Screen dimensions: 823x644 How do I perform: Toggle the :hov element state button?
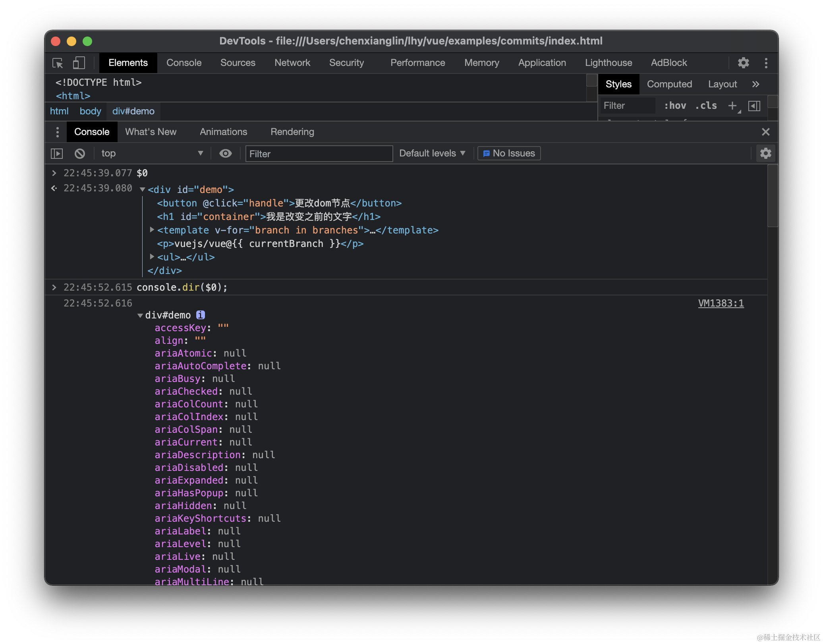coord(675,106)
